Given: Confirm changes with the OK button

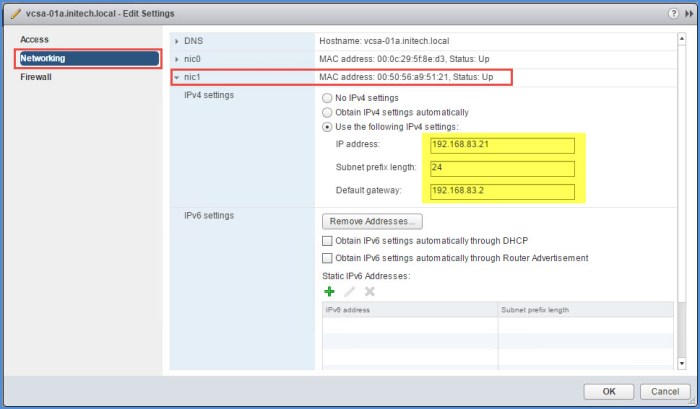Looking at the screenshot, I should click(608, 392).
